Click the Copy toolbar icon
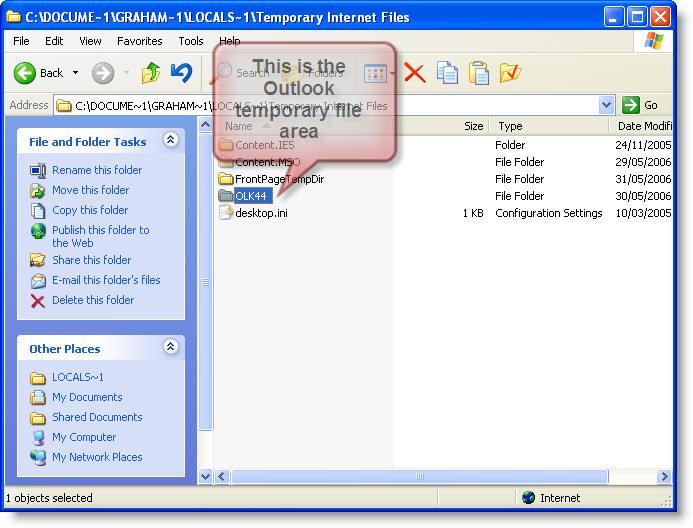Screen dimensions: 693x528 447,73
